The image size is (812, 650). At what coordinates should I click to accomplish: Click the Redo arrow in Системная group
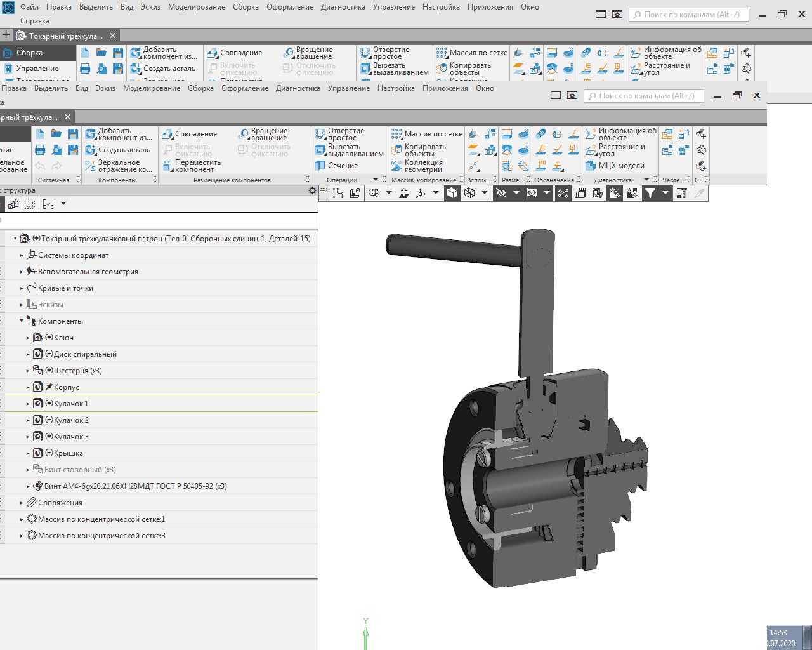pos(56,166)
